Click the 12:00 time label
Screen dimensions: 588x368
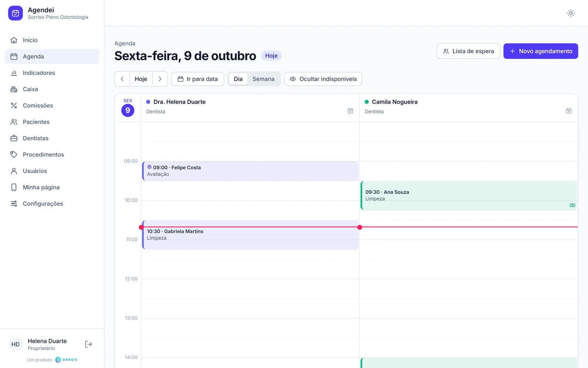(x=131, y=279)
